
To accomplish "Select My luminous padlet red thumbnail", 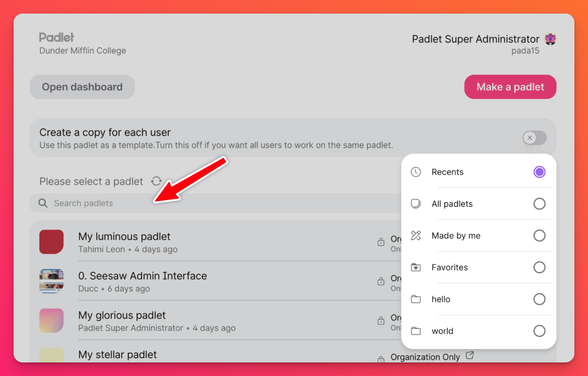I will [x=52, y=242].
